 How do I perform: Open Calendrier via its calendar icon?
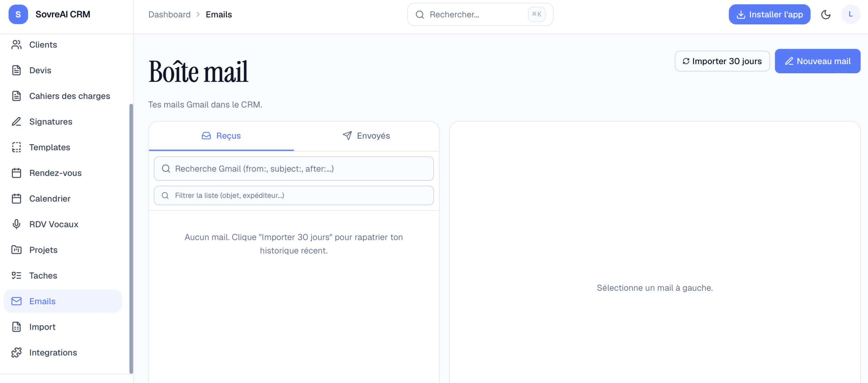tap(16, 198)
